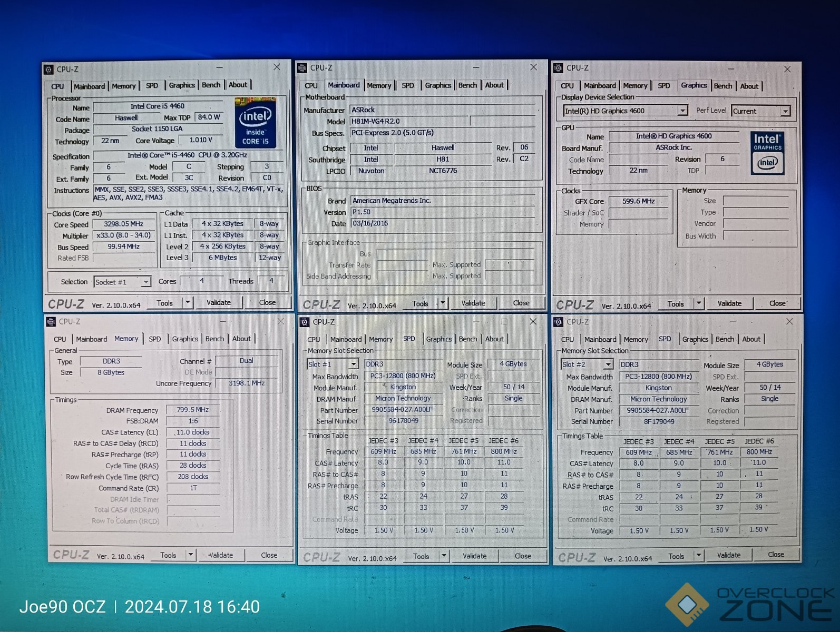Open the Tools arrow in the Mainboard window
This screenshot has height=632, width=840.
(443, 303)
